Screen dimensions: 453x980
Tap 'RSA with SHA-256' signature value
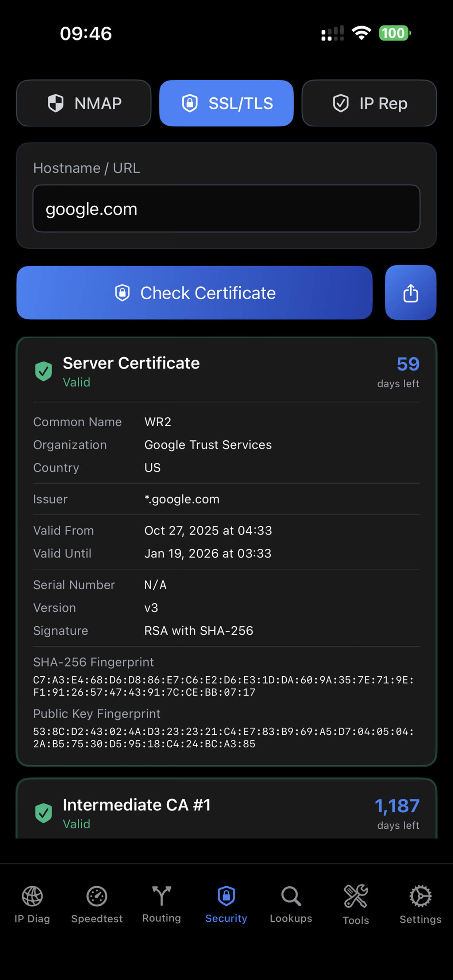pyautogui.click(x=199, y=631)
